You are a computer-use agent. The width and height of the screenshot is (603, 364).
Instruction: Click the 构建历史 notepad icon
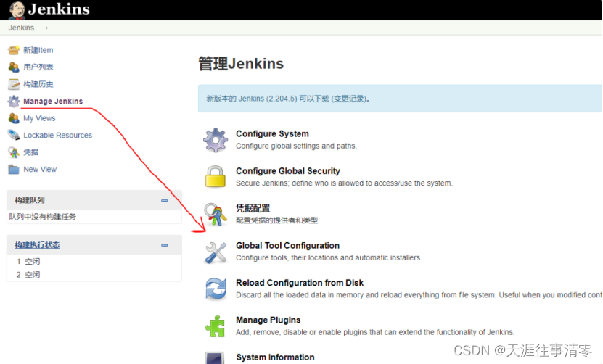tap(14, 84)
